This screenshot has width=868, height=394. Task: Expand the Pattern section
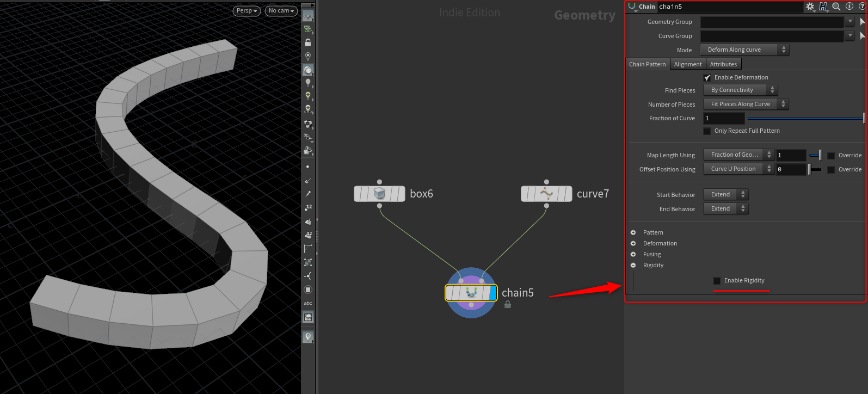(633, 232)
